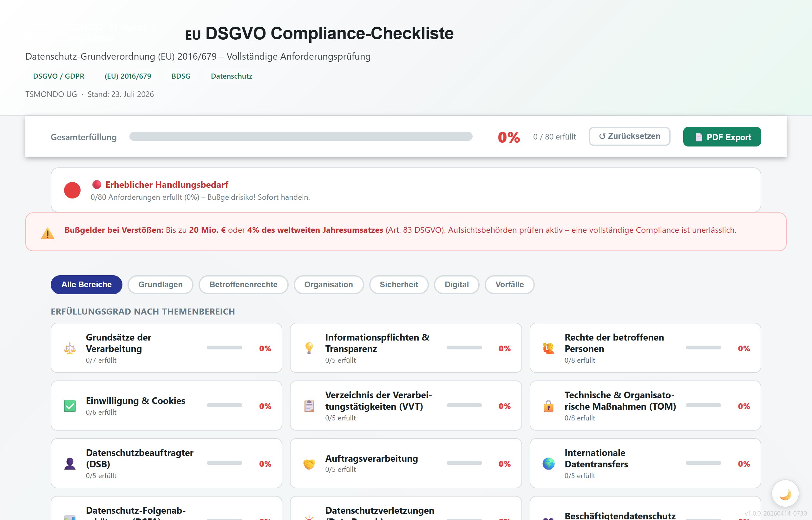Click the Stand: 23. Juli 2026 text
The image size is (812, 520).
[x=121, y=94]
